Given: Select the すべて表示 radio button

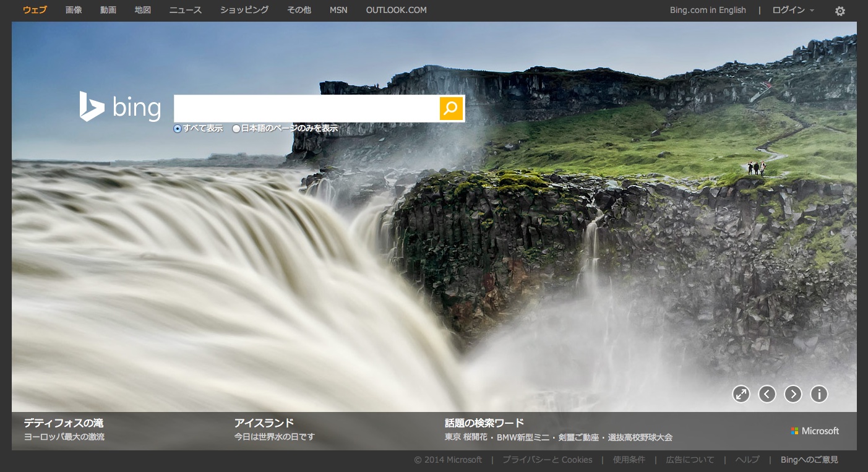Looking at the screenshot, I should click(x=178, y=129).
